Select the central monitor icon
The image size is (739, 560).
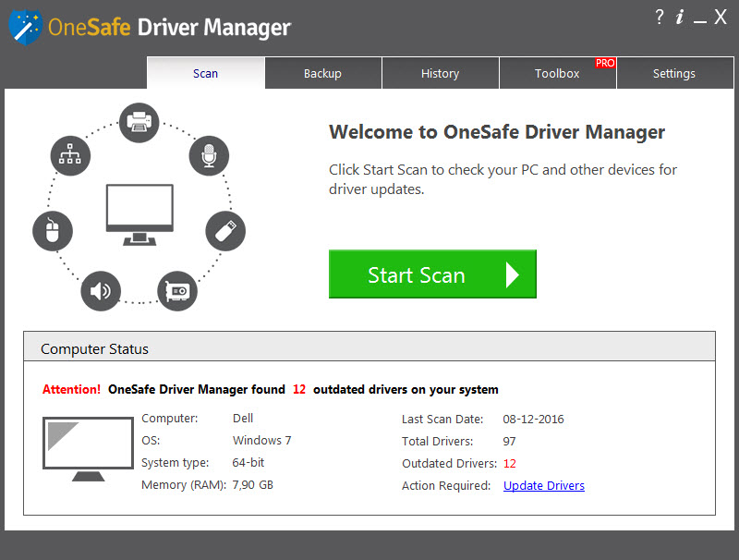pyautogui.click(x=139, y=208)
